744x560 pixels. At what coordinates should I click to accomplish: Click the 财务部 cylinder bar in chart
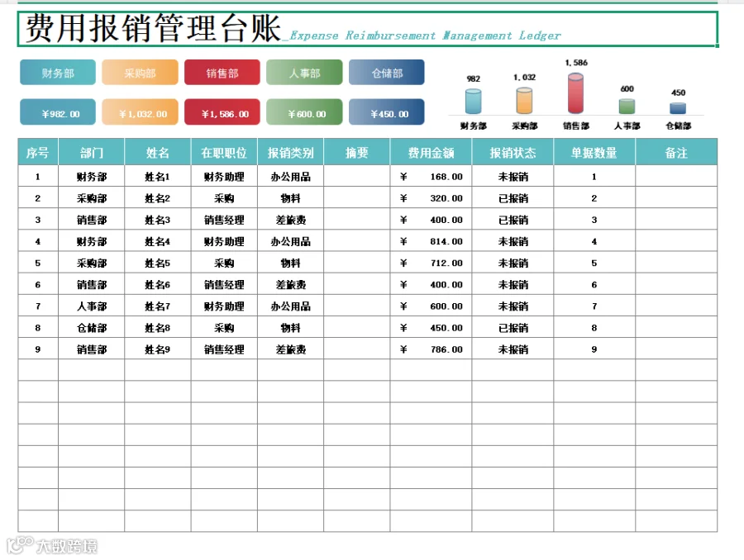coord(473,102)
